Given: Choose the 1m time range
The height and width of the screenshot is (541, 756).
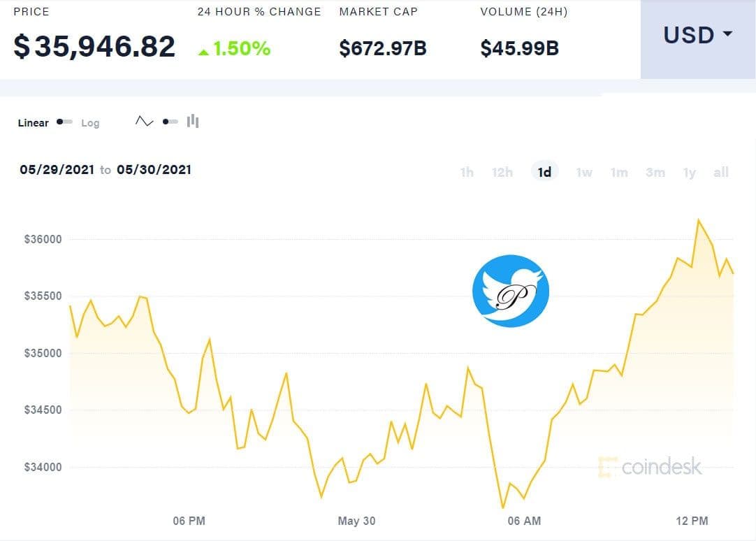Looking at the screenshot, I should [x=619, y=172].
